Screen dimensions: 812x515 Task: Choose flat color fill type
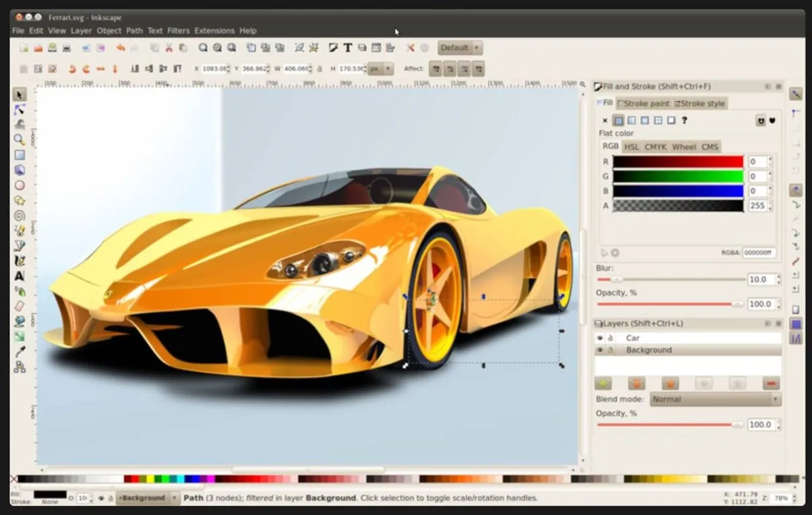coord(618,120)
